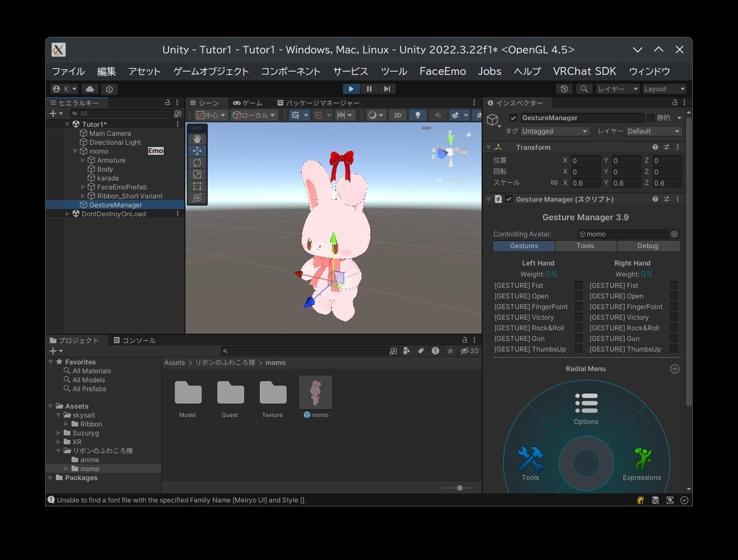Open the Layers dropdown in the top toolbar
Image resolution: width=738 pixels, height=560 pixels.
coord(617,89)
